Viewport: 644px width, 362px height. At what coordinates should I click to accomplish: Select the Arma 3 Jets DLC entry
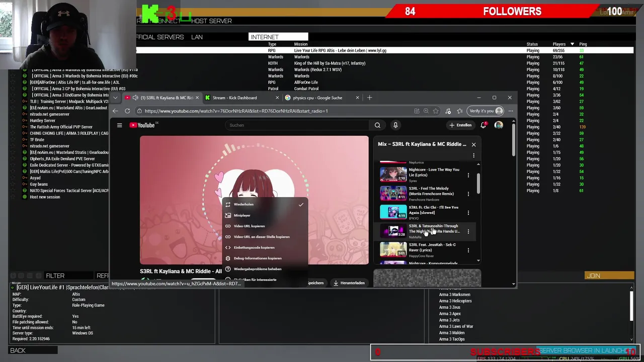pos(449,320)
